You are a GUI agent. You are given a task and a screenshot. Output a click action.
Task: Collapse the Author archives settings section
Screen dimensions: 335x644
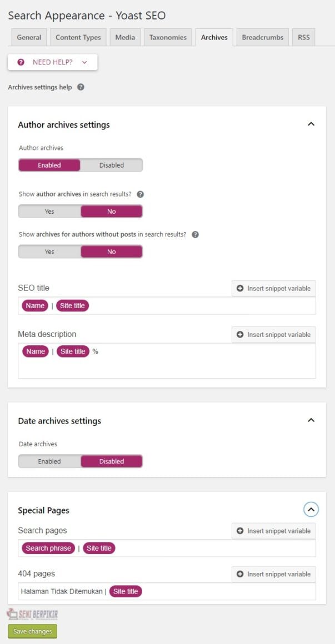(311, 124)
